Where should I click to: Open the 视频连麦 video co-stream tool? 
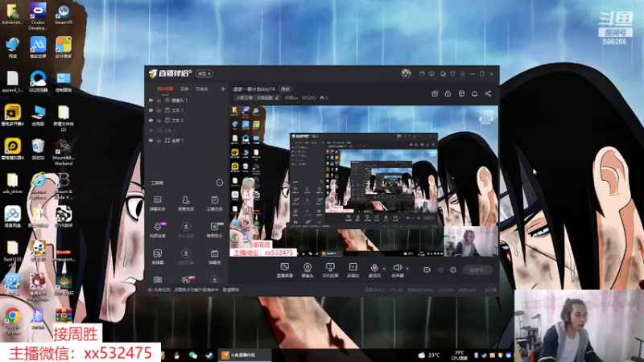157,230
